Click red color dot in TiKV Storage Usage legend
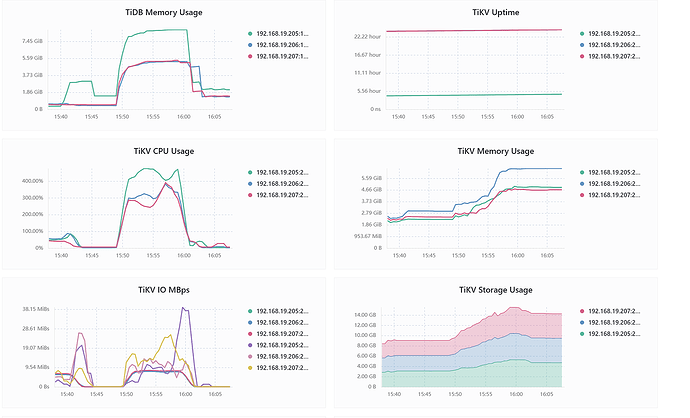 [x=582, y=311]
